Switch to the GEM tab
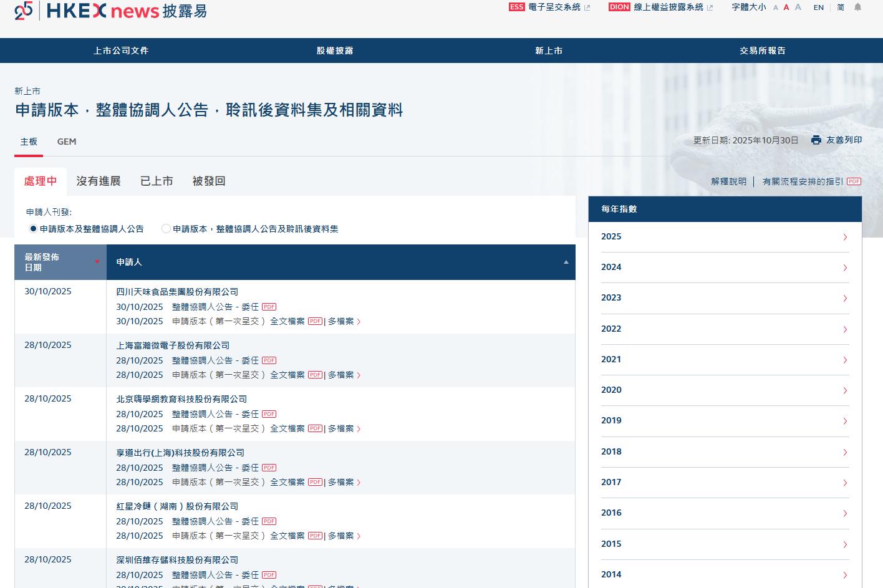Viewport: 883px width, 588px height. point(67,142)
